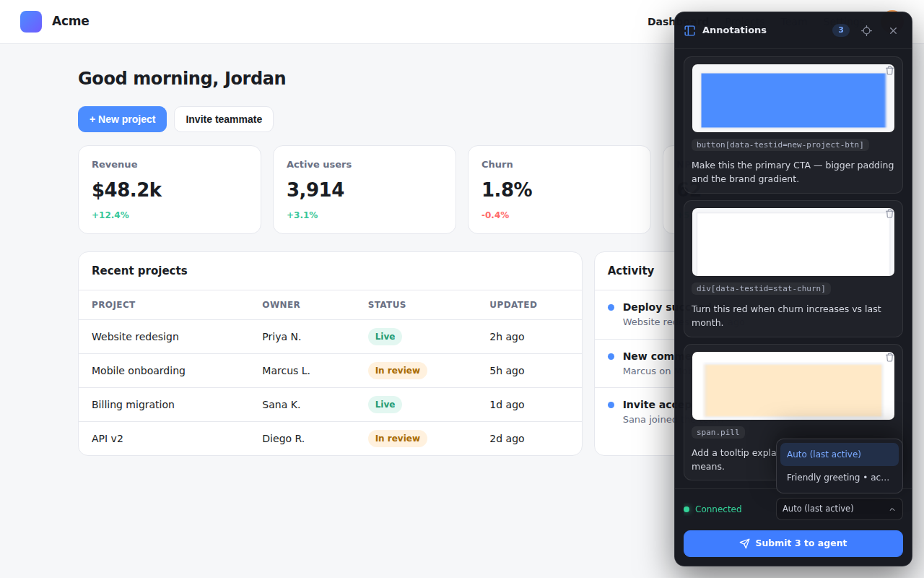Click the In review pill for Mobile onboarding
Screen dimensions: 924x578
pos(398,371)
